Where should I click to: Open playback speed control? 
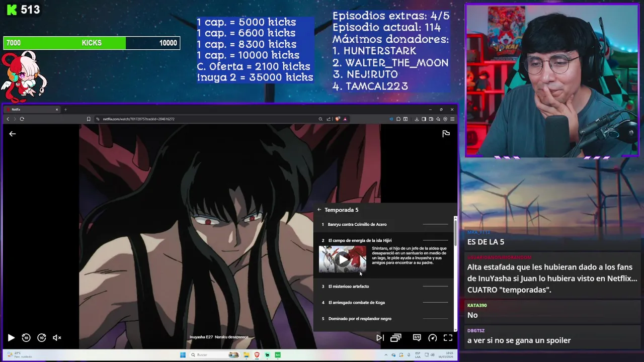[433, 338]
